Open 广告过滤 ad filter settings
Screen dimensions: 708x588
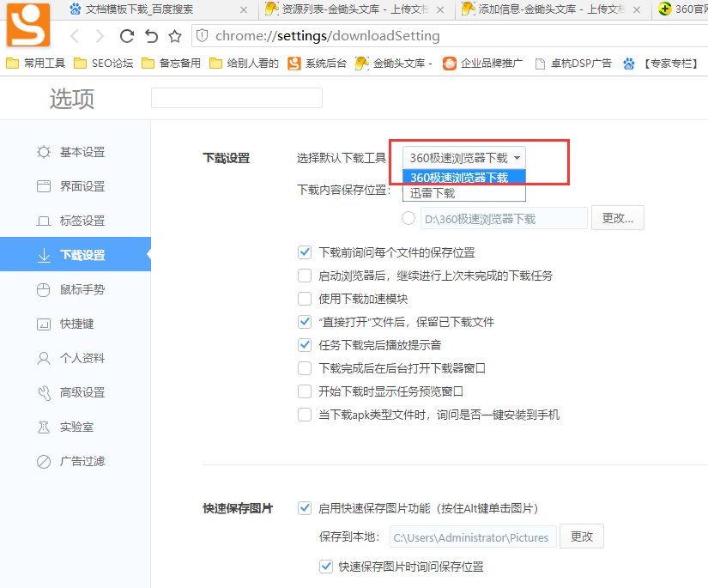tap(82, 461)
